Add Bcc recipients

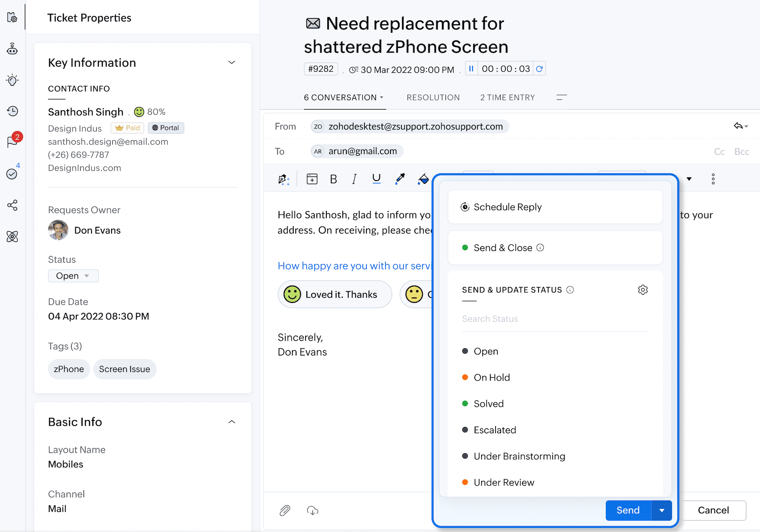742,152
